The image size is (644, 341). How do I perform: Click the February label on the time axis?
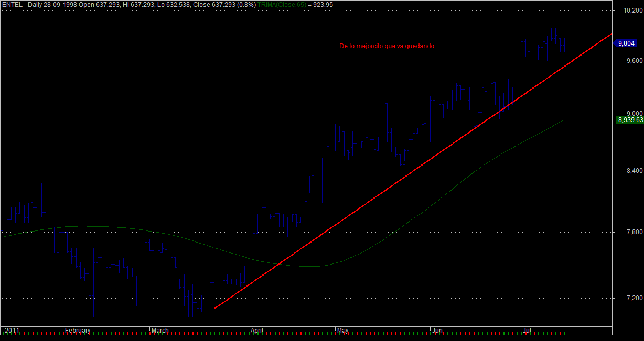click(x=78, y=331)
